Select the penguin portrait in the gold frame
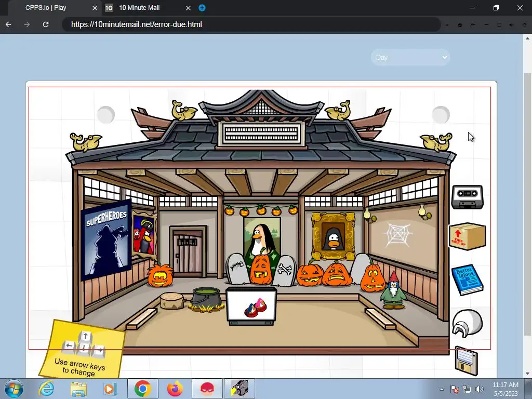The width and height of the screenshot is (532, 399). click(333, 236)
